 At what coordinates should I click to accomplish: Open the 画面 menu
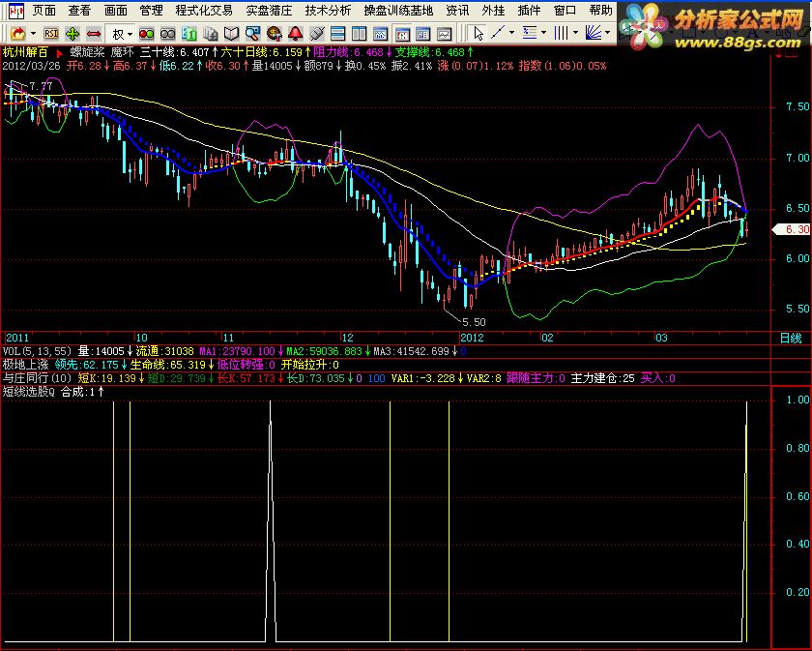pos(115,11)
